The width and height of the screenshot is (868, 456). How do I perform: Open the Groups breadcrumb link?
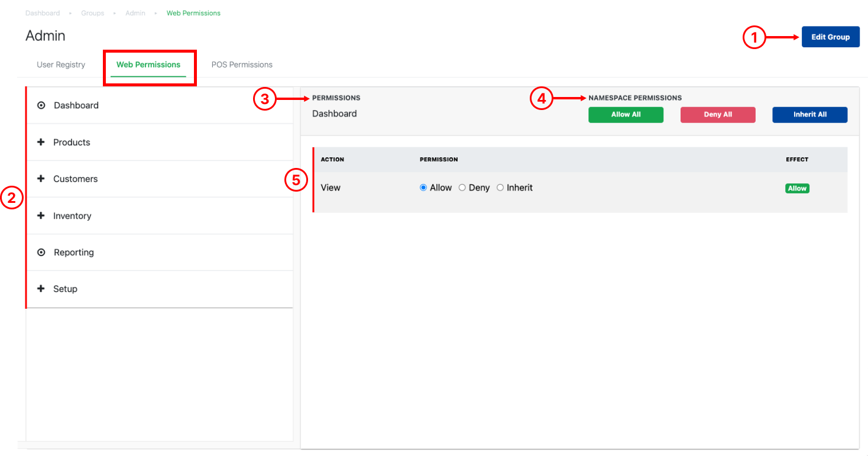(x=93, y=13)
